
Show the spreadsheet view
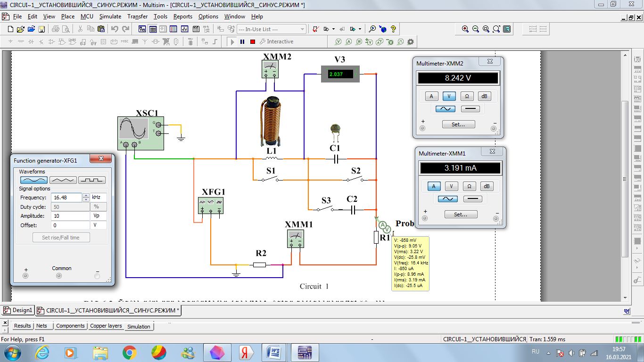tap(153, 29)
